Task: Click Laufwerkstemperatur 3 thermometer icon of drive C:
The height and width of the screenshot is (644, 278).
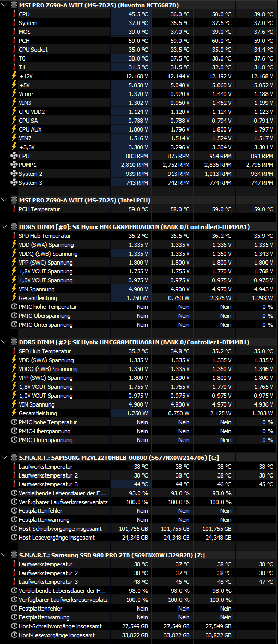Action: (x=14, y=484)
